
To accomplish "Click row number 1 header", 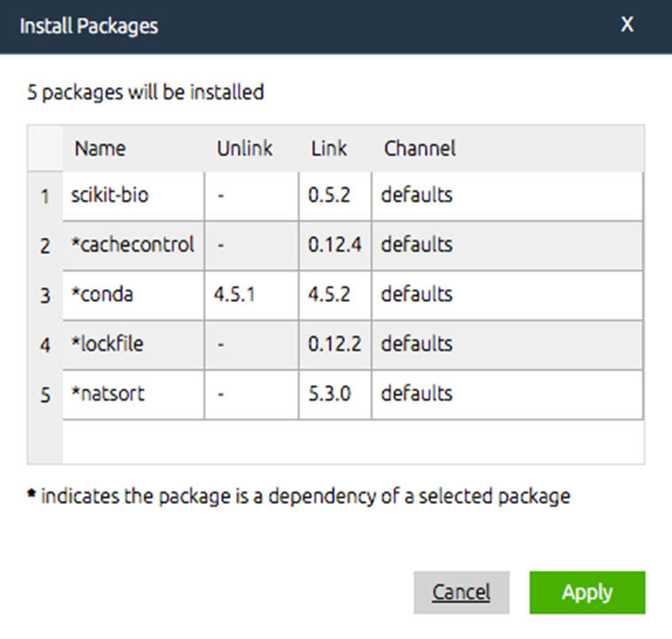I will click(x=45, y=197).
